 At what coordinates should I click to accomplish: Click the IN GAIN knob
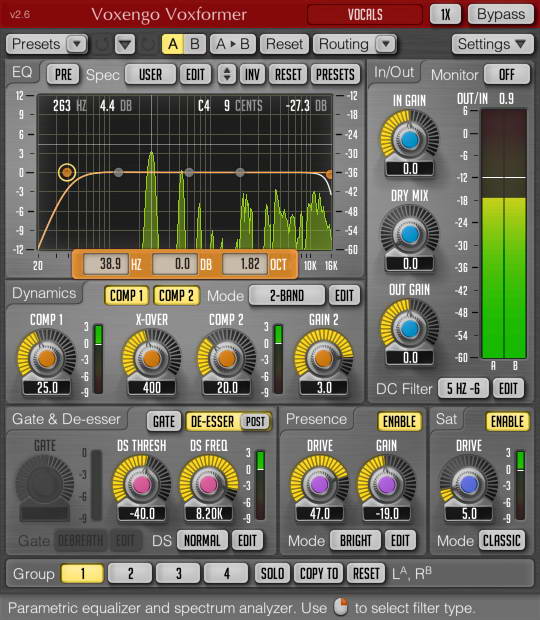pyautogui.click(x=410, y=140)
